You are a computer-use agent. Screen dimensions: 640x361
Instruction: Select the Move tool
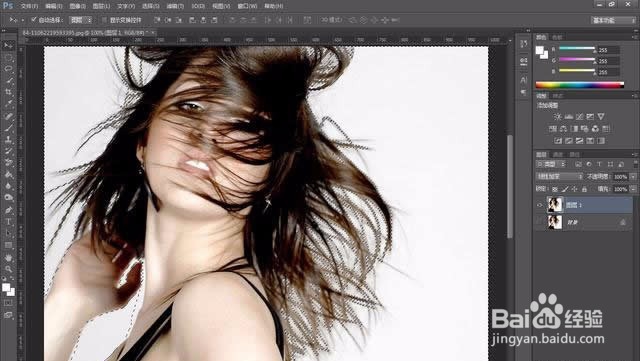(x=8, y=45)
